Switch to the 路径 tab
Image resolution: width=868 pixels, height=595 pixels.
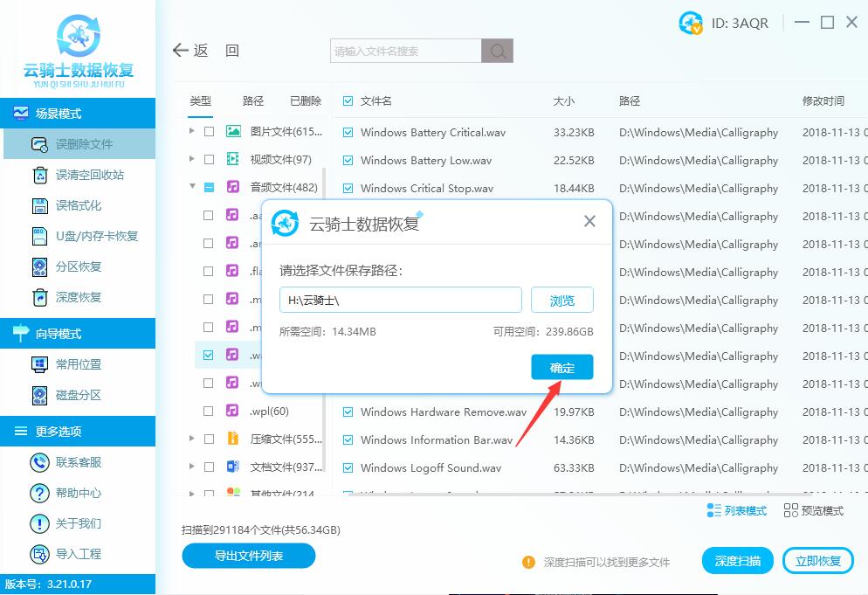click(253, 100)
